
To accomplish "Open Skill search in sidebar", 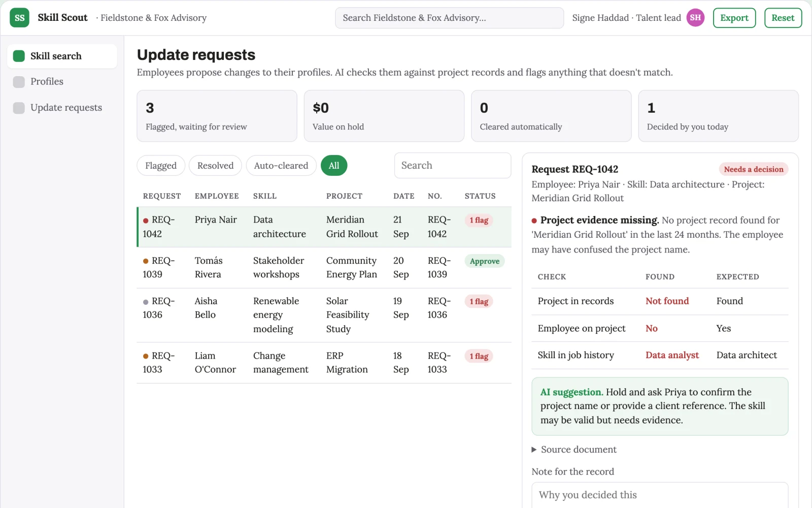I will click(62, 56).
